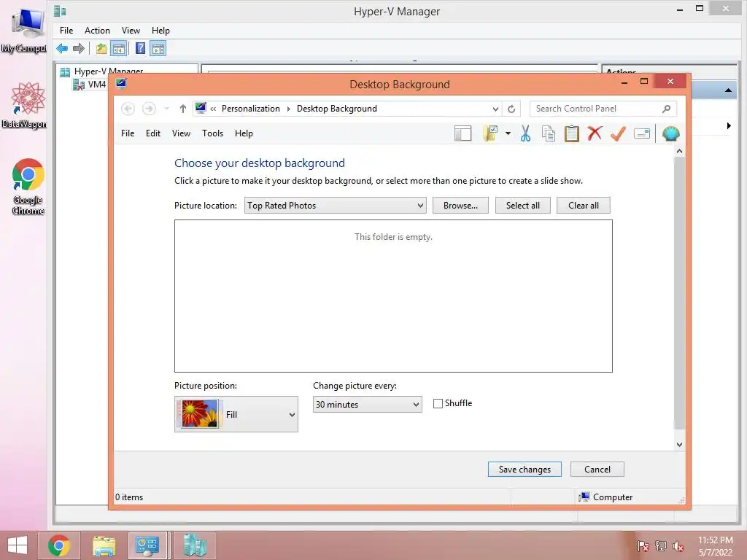Open the folder options icon
This screenshot has height=560, width=747.
pos(490,133)
